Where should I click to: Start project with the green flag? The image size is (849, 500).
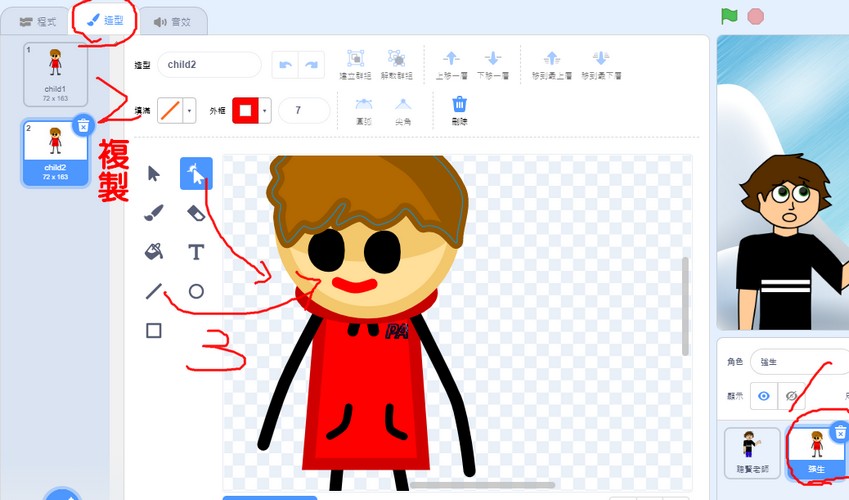(729, 16)
